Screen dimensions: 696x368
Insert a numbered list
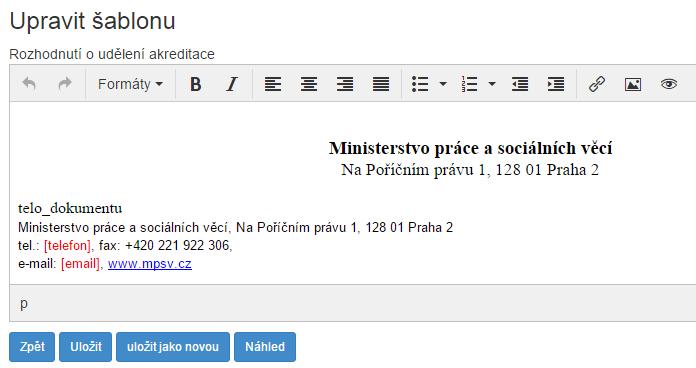point(469,83)
